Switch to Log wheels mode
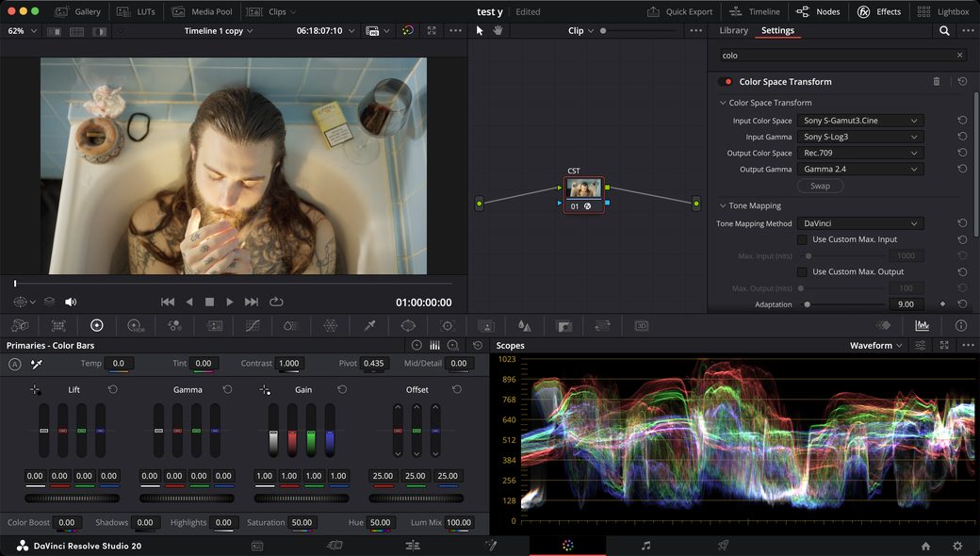Image resolution: width=980 pixels, height=556 pixels. 453,345
